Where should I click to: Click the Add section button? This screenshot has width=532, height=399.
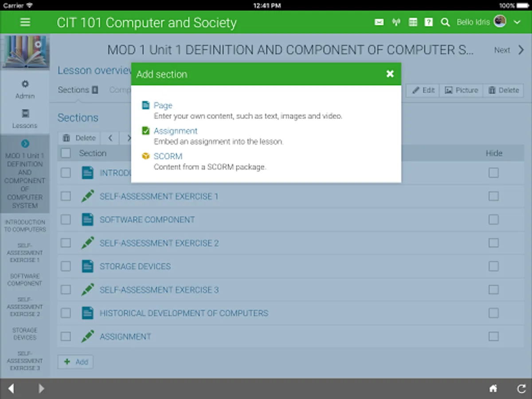pos(75,362)
